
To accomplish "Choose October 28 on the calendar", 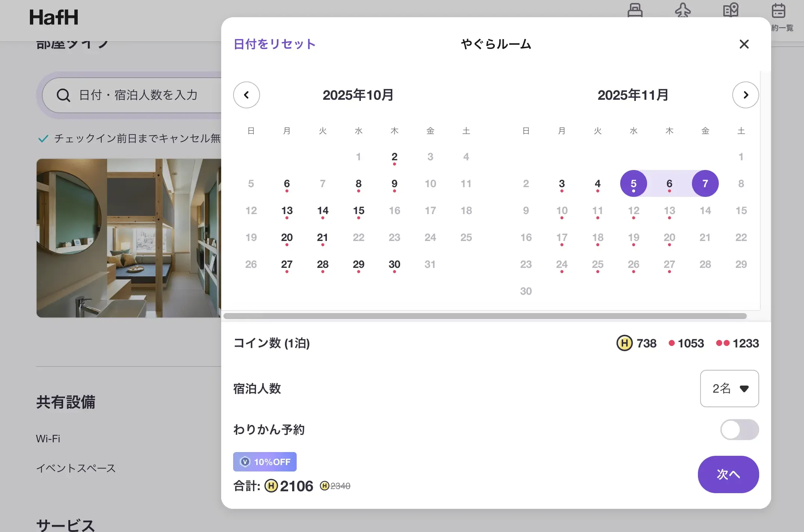I will [322, 265].
